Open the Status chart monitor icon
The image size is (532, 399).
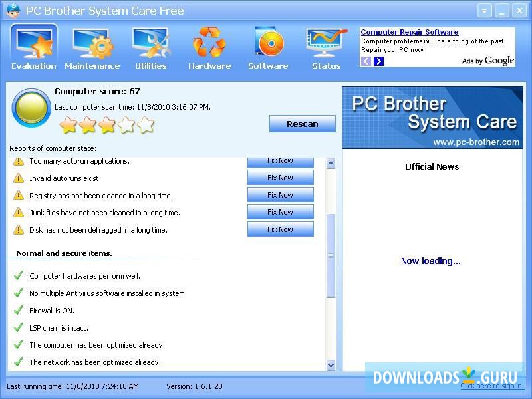point(327,43)
